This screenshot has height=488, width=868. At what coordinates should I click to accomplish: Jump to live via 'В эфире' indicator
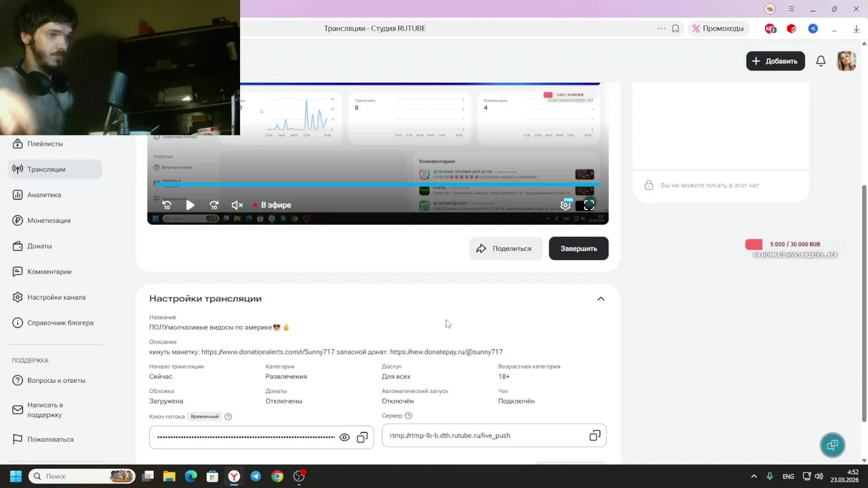click(x=272, y=205)
